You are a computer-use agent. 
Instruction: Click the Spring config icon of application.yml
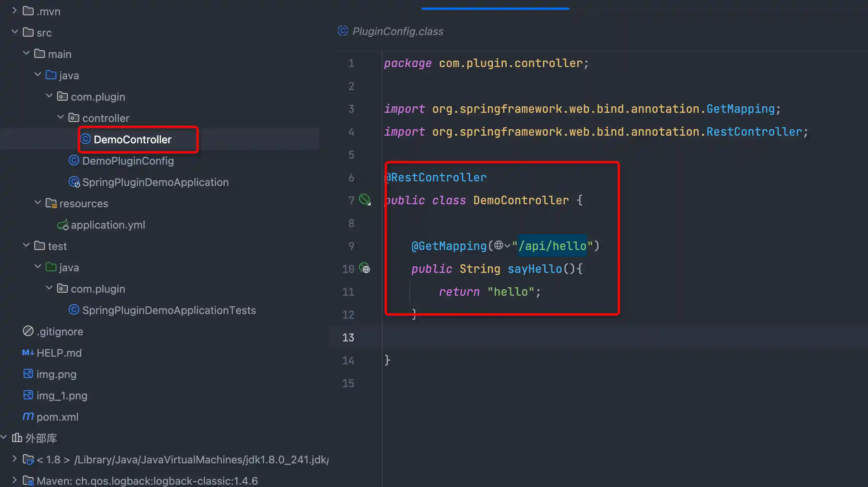62,225
